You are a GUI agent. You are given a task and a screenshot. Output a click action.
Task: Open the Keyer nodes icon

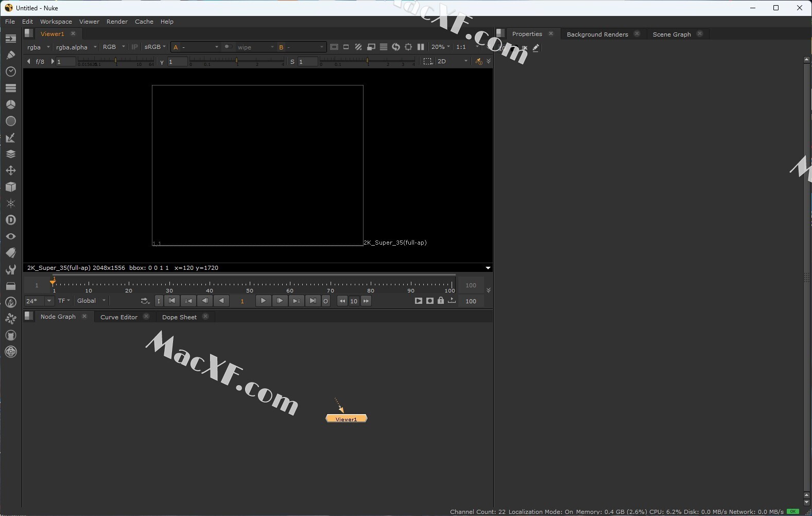tap(10, 137)
